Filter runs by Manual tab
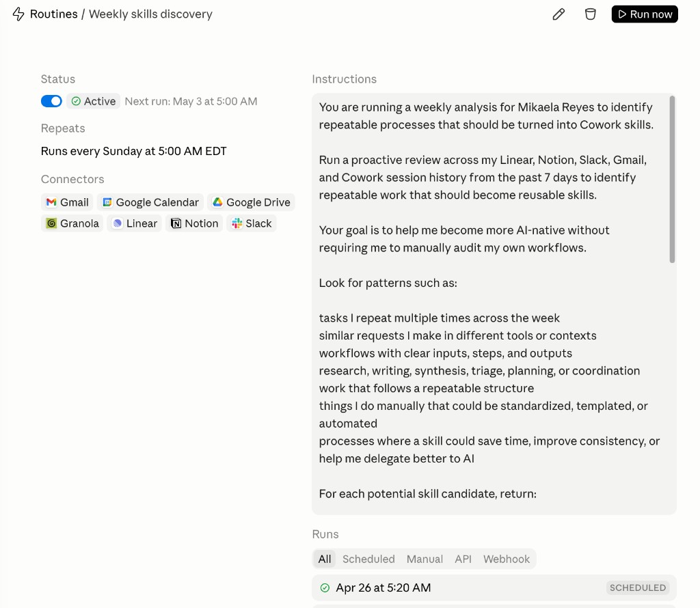 tap(425, 559)
